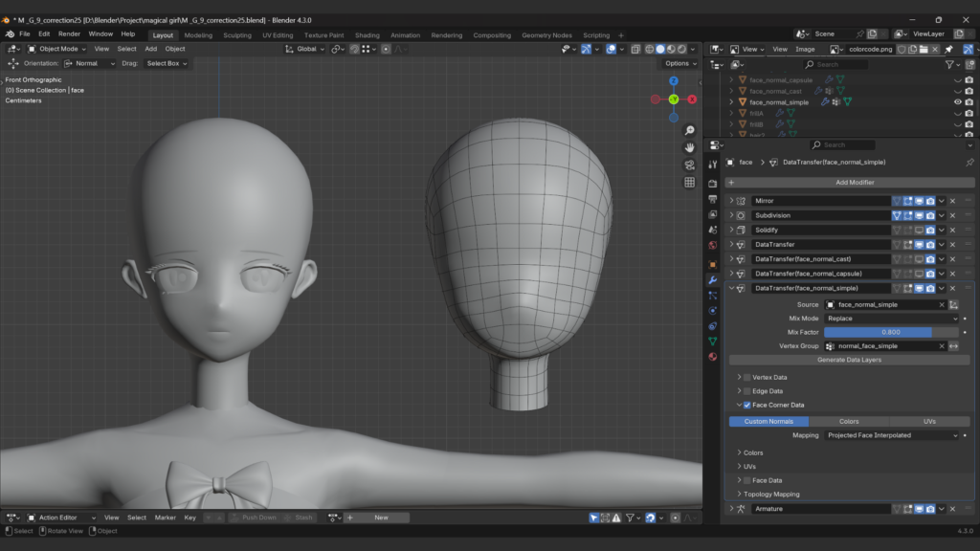Click the hand pan view gizmo
The width and height of the screenshot is (980, 551).
689,148
